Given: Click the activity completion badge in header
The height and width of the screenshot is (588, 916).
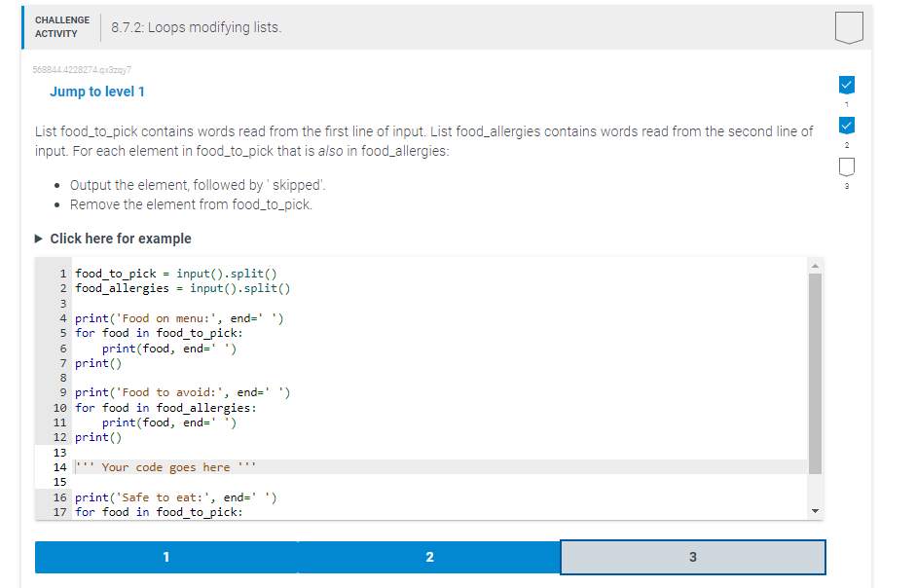Looking at the screenshot, I should [849, 27].
